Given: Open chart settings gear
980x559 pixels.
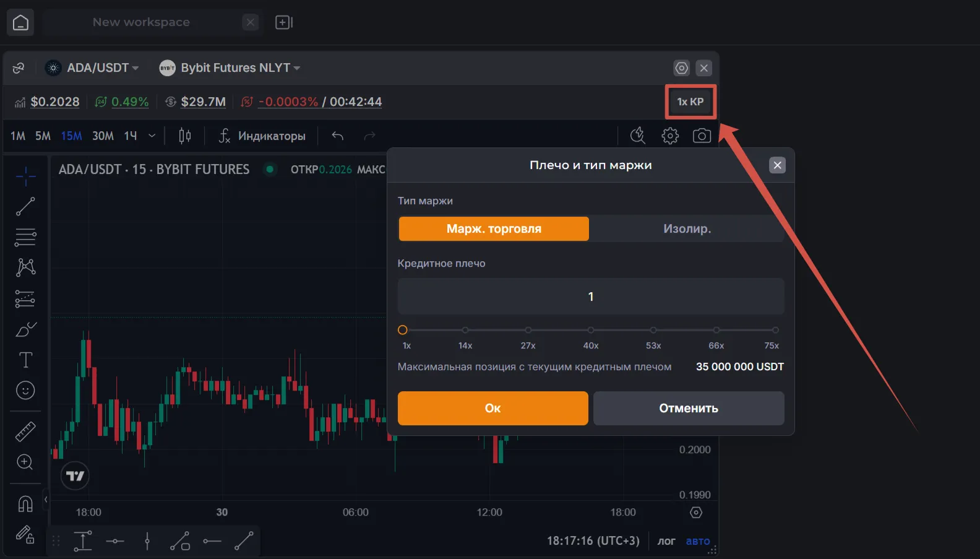Looking at the screenshot, I should pyautogui.click(x=670, y=136).
